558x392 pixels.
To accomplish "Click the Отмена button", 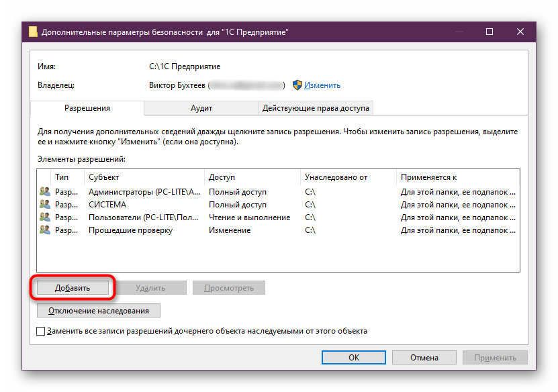I will (x=424, y=358).
